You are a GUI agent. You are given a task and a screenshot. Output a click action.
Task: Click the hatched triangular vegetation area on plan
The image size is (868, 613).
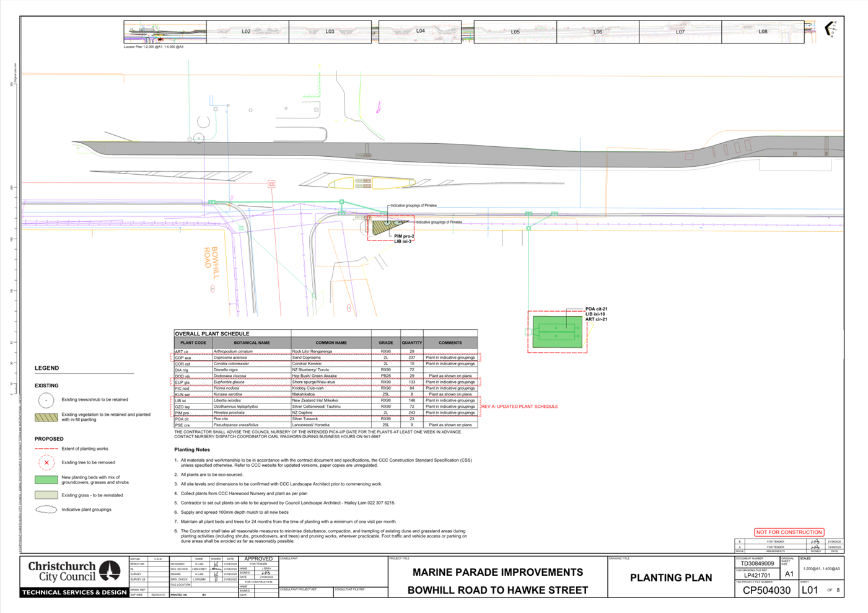[x=382, y=227]
